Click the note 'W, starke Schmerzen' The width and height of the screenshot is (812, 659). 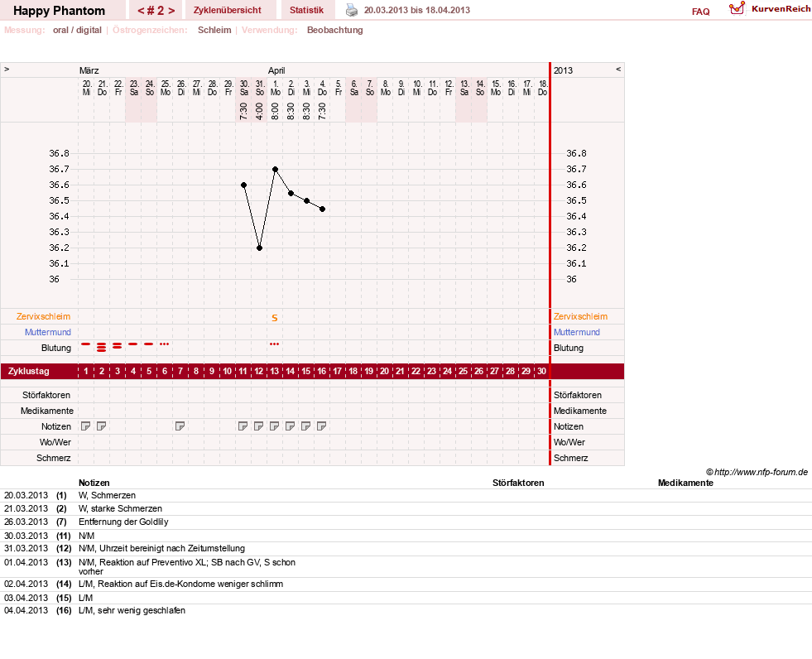tap(120, 509)
